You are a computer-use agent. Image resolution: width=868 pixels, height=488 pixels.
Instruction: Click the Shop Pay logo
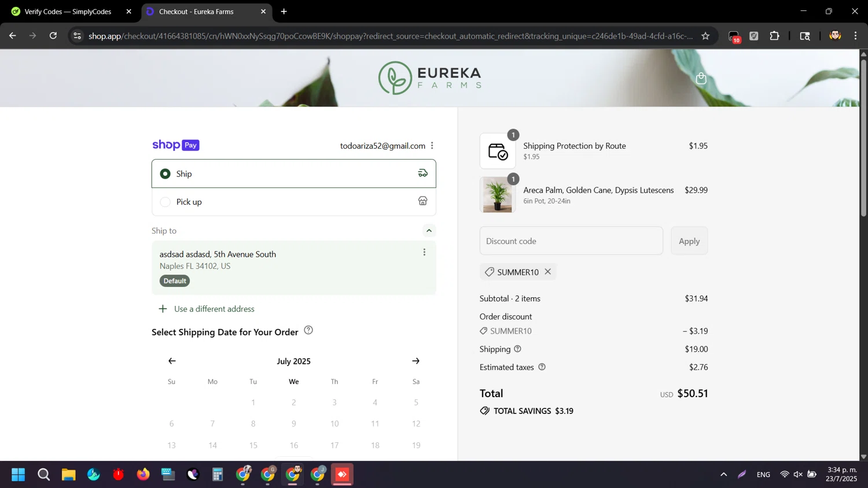point(176,145)
